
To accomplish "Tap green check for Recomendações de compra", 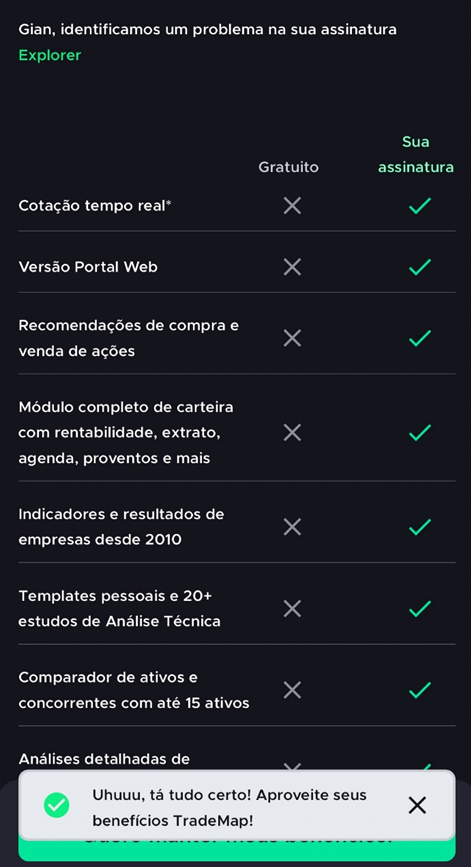I will (420, 338).
